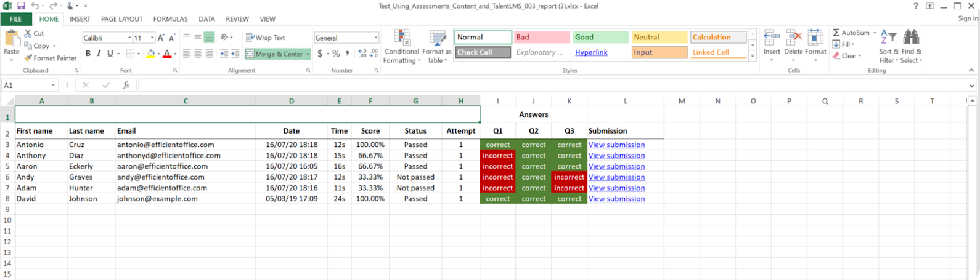980x280 pixels.
Task: Open the Insert Function fx button
Action: click(126, 85)
